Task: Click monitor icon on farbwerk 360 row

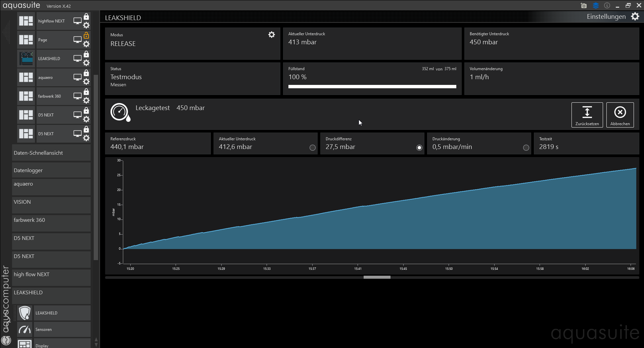Action: click(x=78, y=96)
